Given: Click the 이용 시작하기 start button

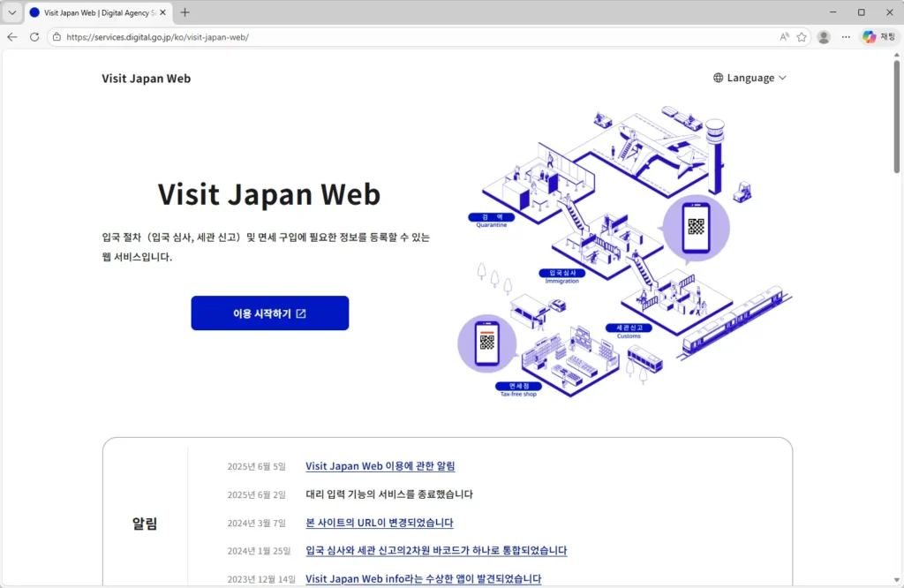Looking at the screenshot, I should (x=269, y=313).
